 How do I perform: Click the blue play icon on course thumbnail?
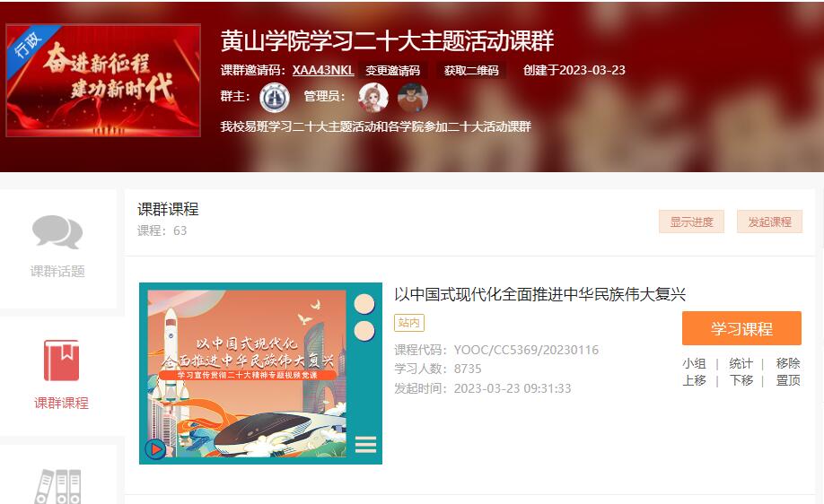155,449
